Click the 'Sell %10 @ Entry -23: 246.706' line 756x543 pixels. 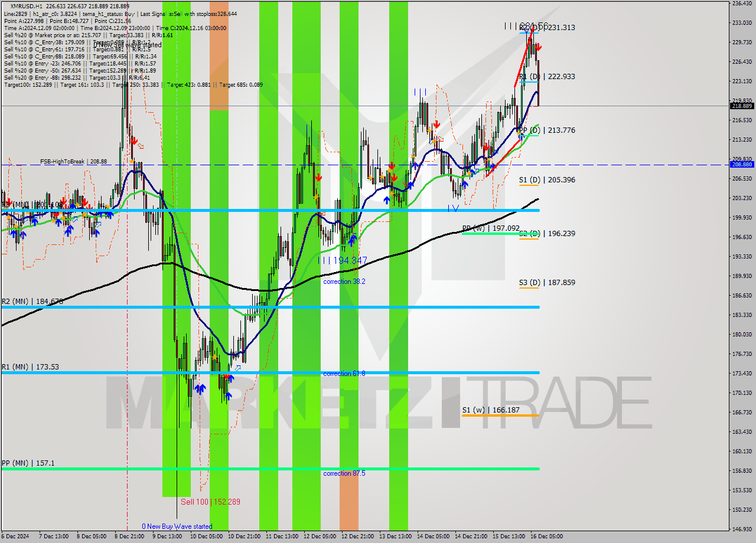point(80,63)
